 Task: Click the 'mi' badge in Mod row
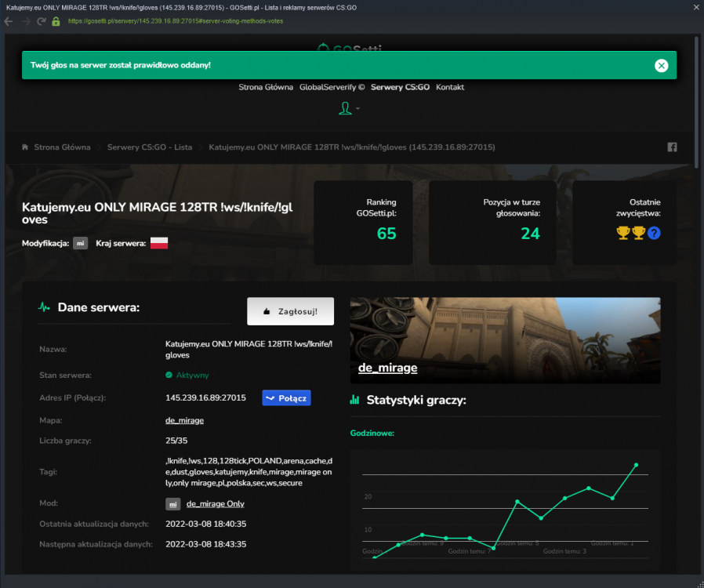coord(172,504)
